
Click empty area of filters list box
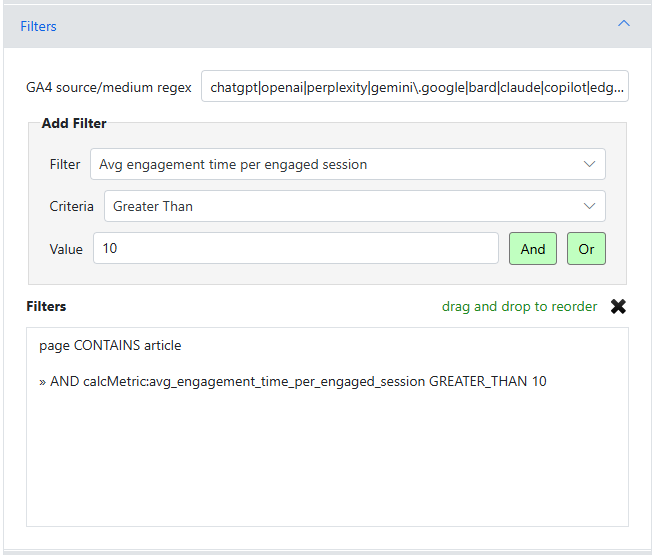coord(327,460)
